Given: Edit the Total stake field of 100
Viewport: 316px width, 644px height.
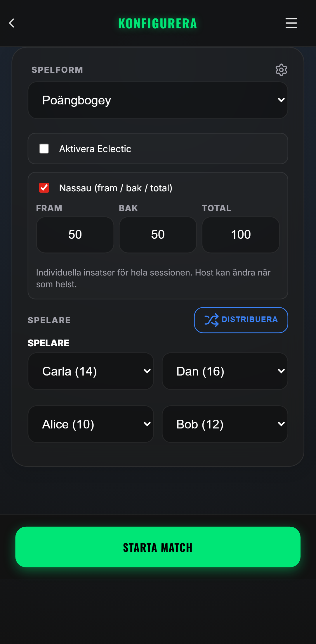Looking at the screenshot, I should tap(241, 235).
